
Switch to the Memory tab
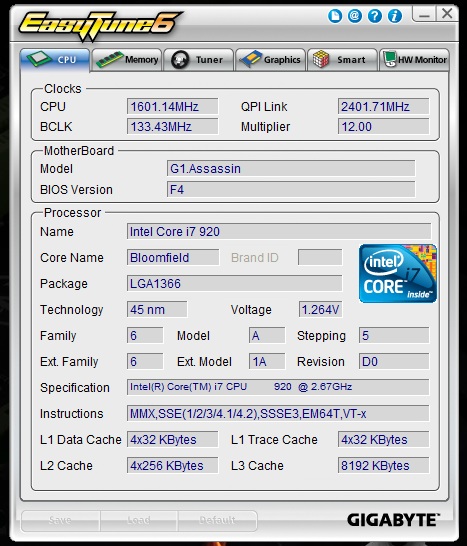(x=127, y=60)
